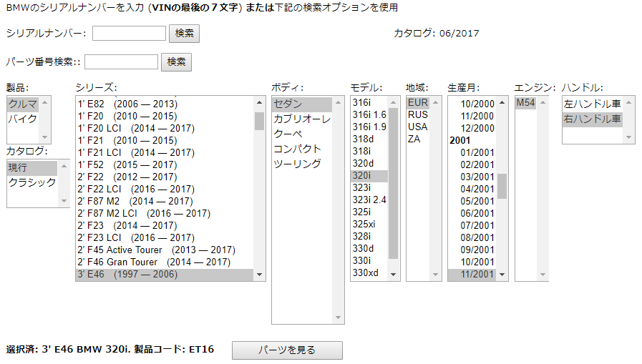
Task: Select region USA
Action: coord(418,127)
